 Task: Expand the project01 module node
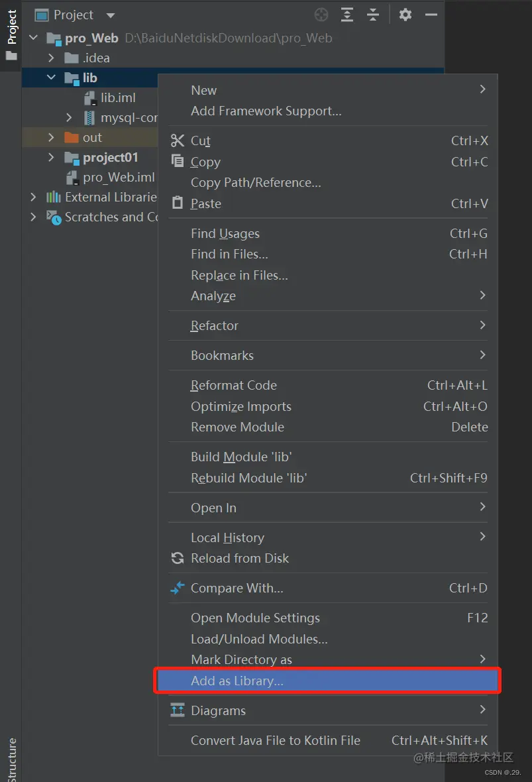52,158
